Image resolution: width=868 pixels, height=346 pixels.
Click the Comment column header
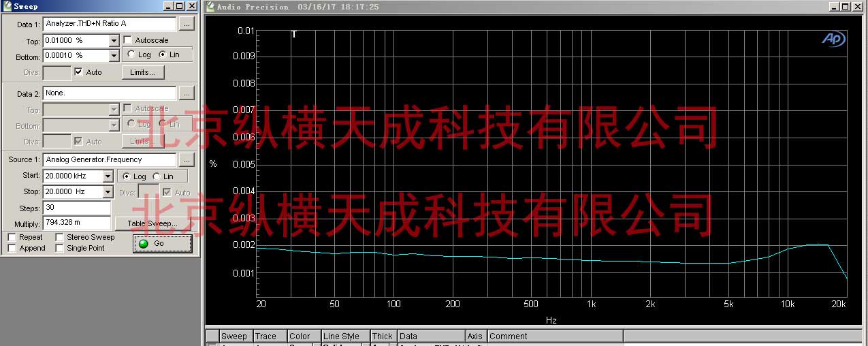pos(555,336)
